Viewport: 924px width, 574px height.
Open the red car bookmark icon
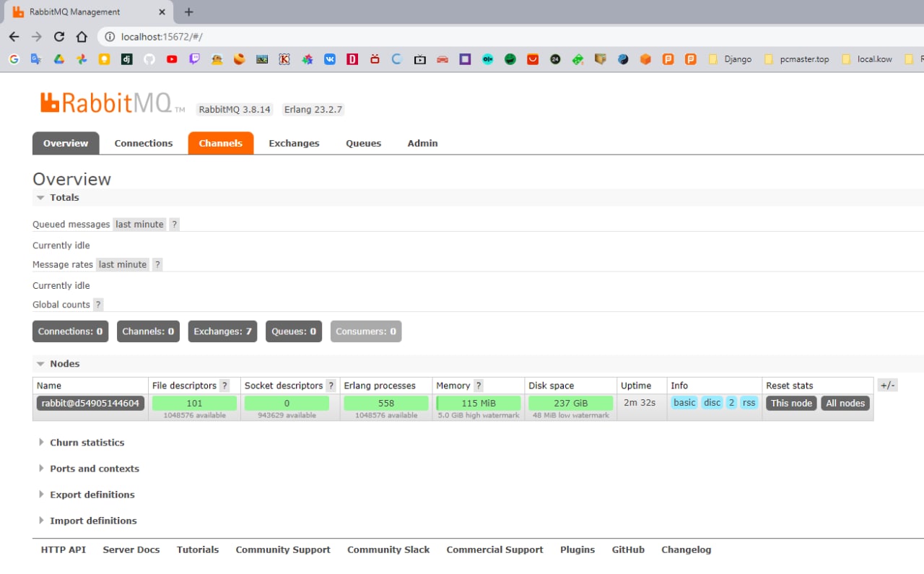point(443,59)
